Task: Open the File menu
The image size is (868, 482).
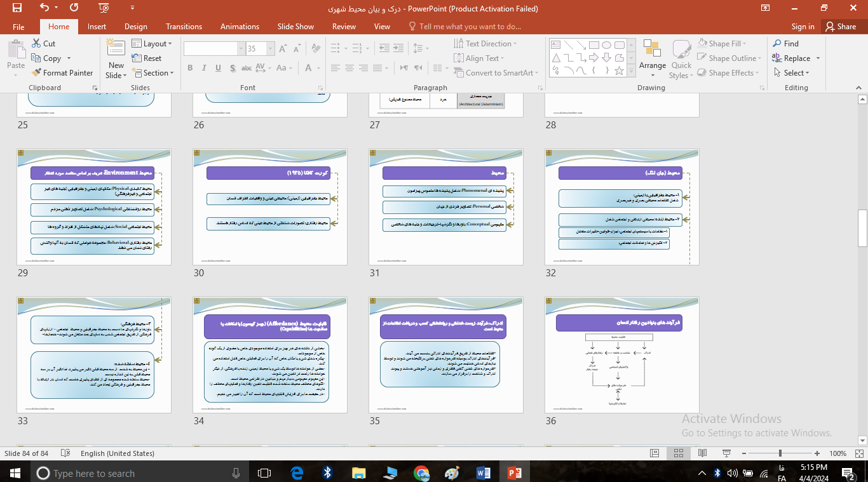Action: pyautogui.click(x=18, y=27)
